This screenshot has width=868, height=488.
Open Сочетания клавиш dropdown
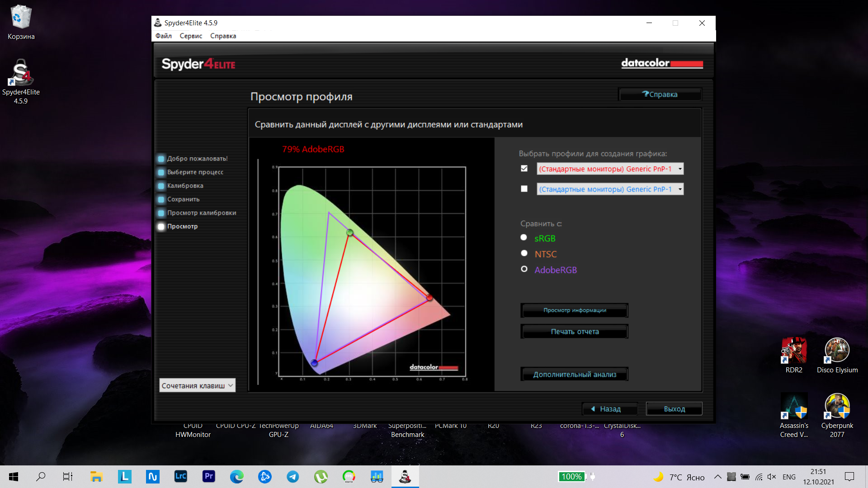pos(197,385)
